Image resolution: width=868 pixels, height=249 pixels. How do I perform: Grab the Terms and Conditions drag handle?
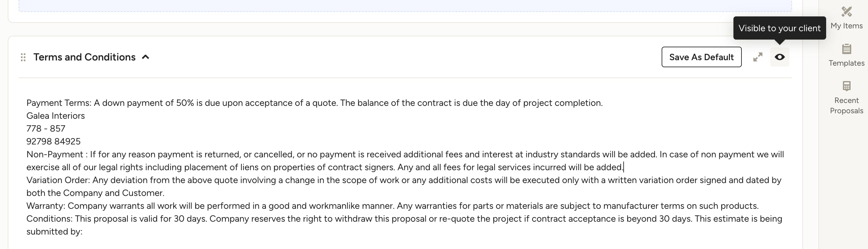tap(23, 57)
